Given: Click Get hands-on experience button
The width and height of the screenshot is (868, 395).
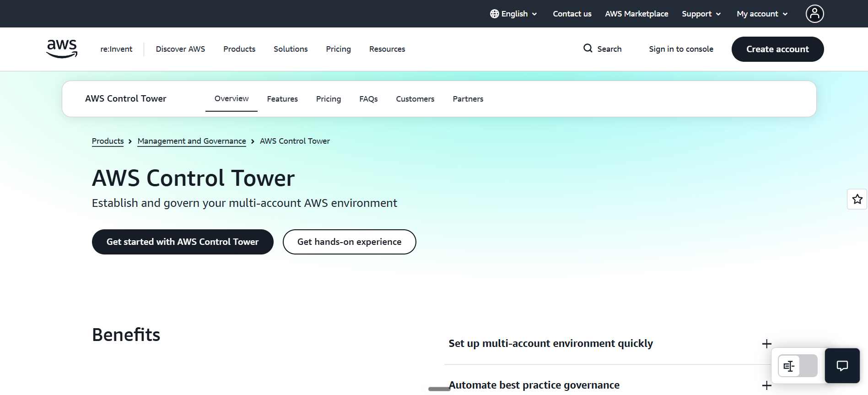Looking at the screenshot, I should [349, 242].
